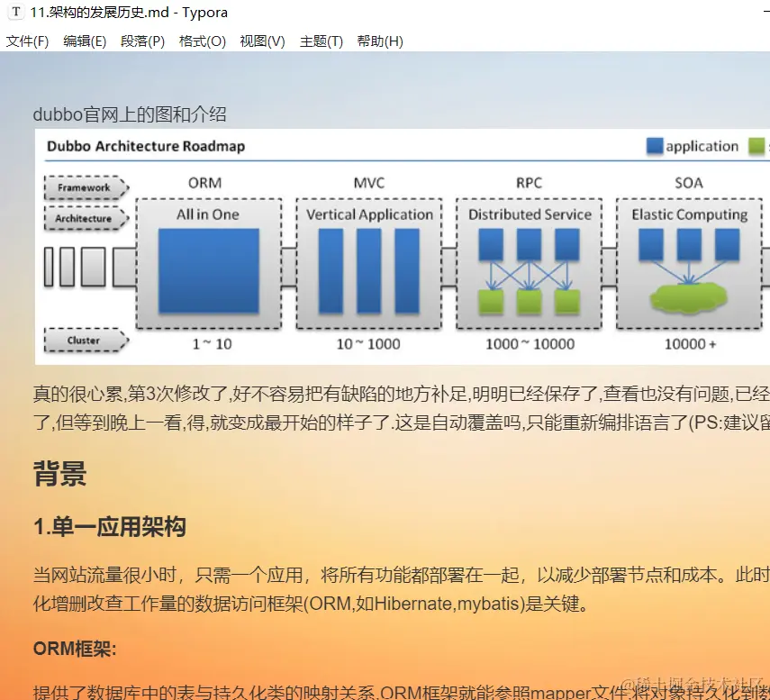The height and width of the screenshot is (700, 770).
Task: Click the Cluster arrow label in the diagram
Action: tap(85, 340)
